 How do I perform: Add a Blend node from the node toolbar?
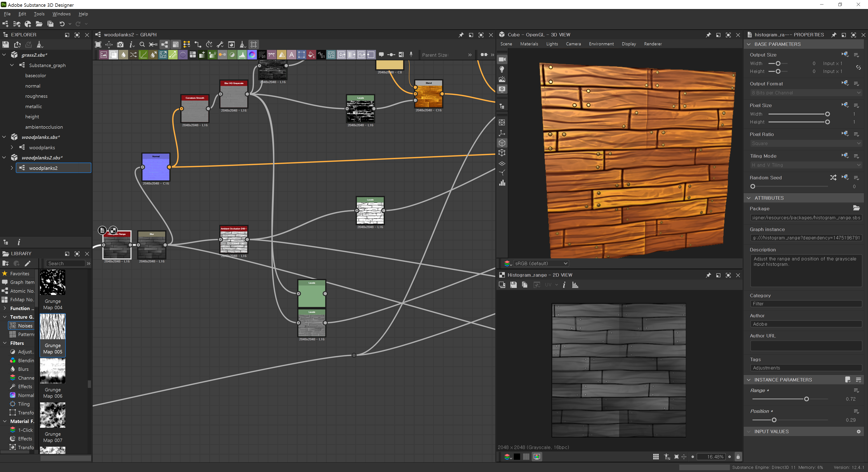click(x=113, y=55)
